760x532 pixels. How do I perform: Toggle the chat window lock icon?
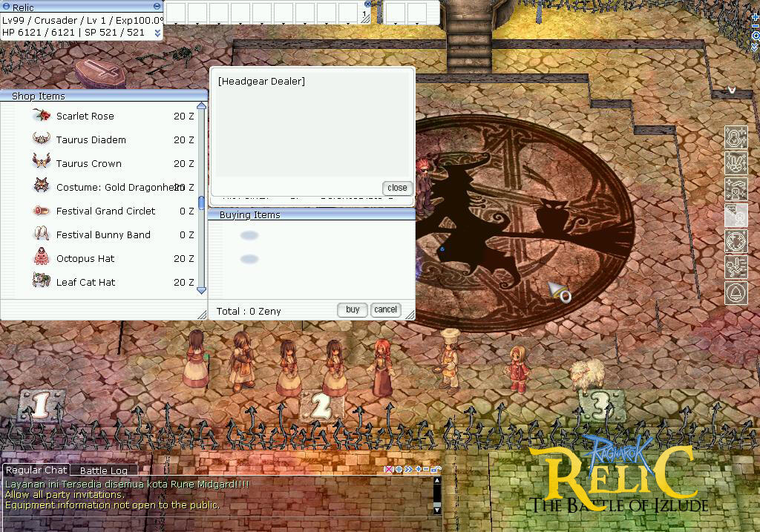(436, 469)
